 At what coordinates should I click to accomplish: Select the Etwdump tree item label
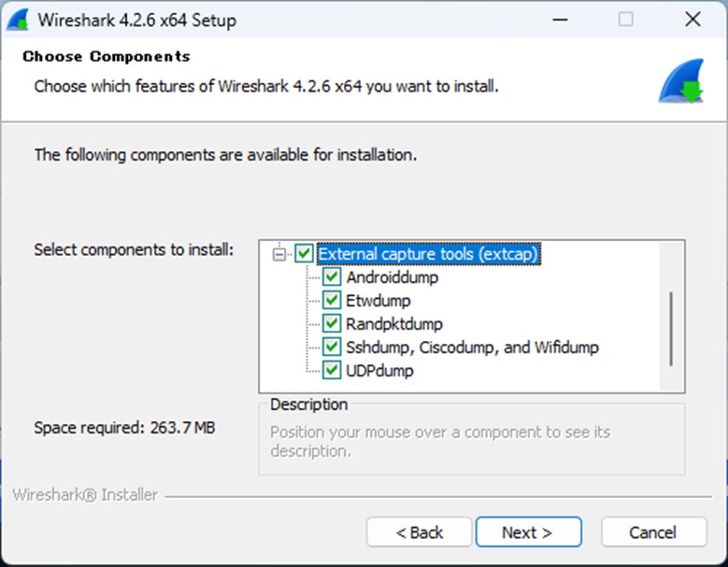(378, 301)
